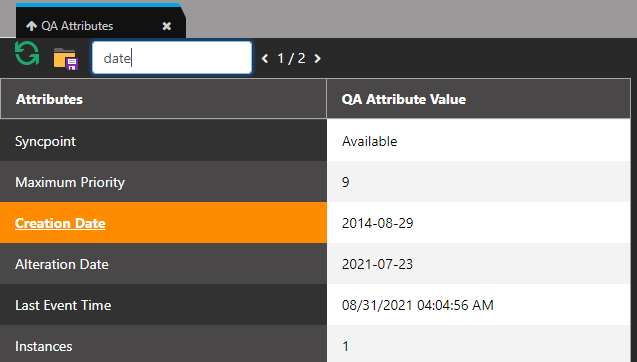Click the up arrow icon in the QA Attributes tab
The image size is (637, 362).
tap(31, 26)
